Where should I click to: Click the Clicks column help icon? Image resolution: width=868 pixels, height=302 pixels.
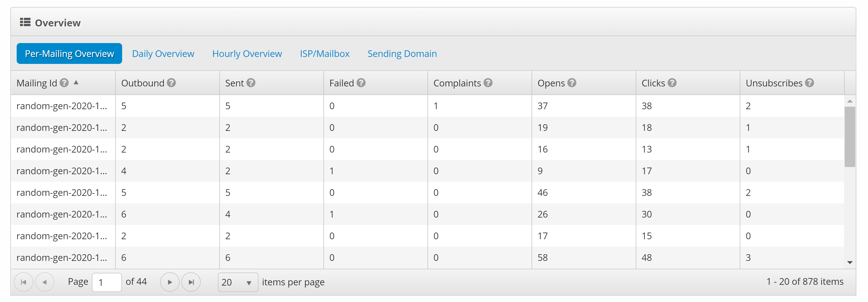click(x=672, y=83)
